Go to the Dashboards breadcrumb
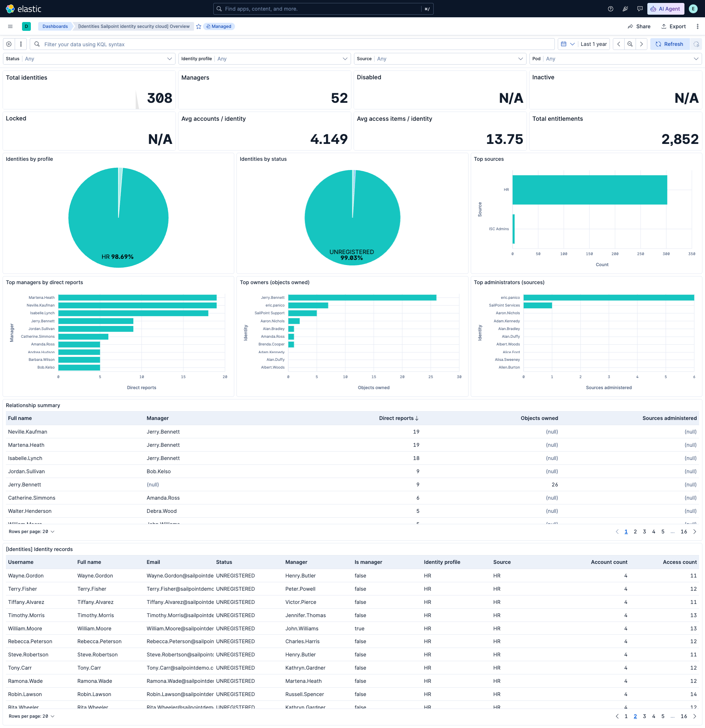The height and width of the screenshot is (728, 705). (55, 26)
